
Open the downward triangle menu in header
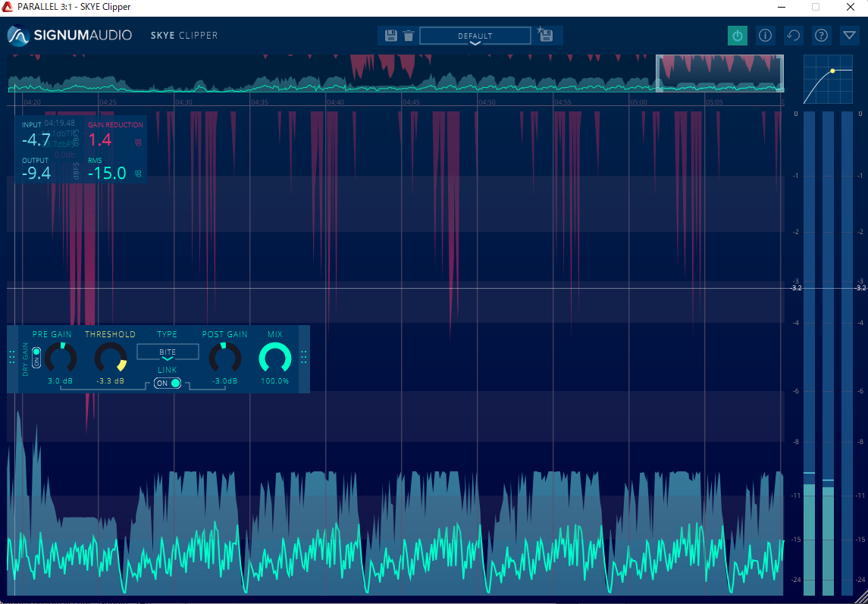pyautogui.click(x=849, y=36)
